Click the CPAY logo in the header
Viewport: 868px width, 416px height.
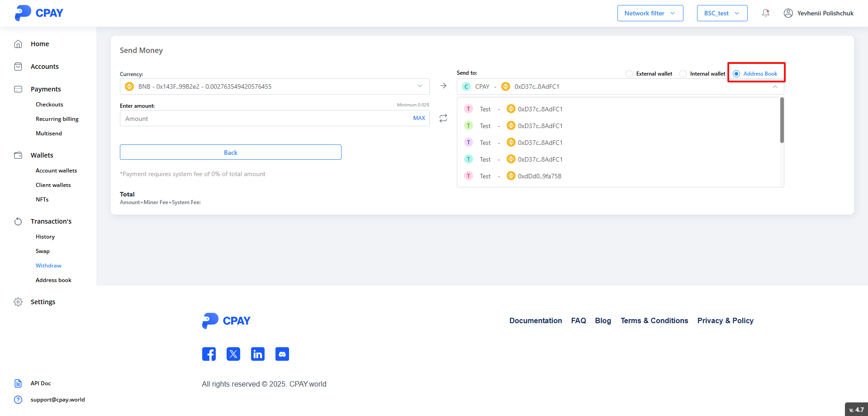[x=39, y=13]
